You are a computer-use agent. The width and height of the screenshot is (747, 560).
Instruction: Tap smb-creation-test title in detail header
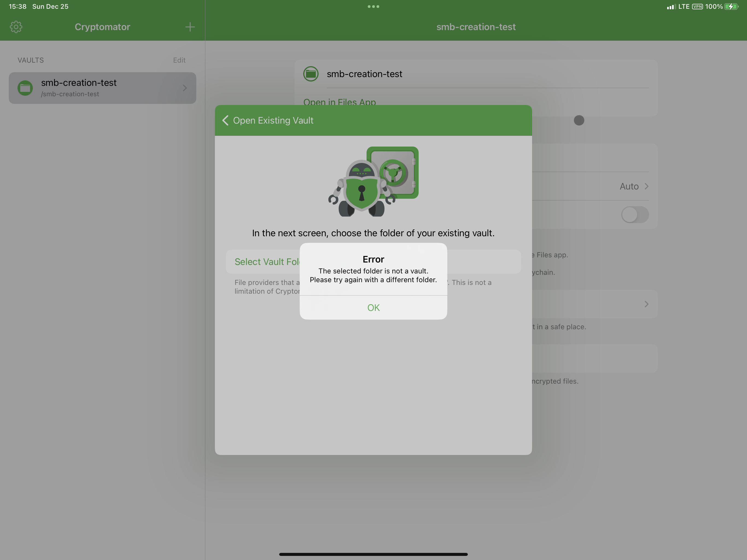point(475,27)
